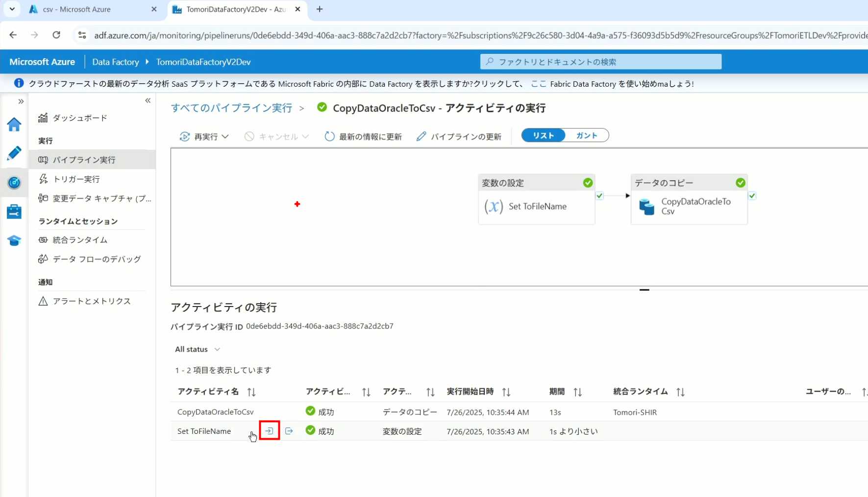Go back to すべてのパイプライン実行
Viewport: 868px width, 497px height.
tap(231, 108)
